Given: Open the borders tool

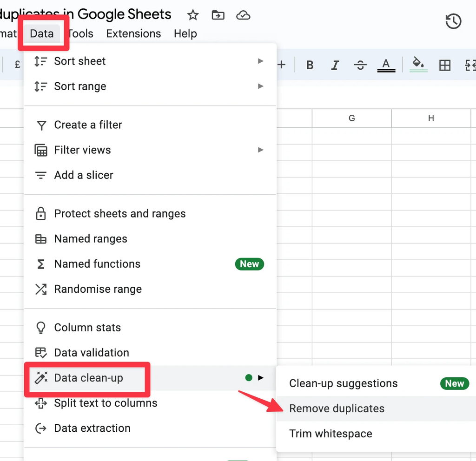Looking at the screenshot, I should click(445, 66).
